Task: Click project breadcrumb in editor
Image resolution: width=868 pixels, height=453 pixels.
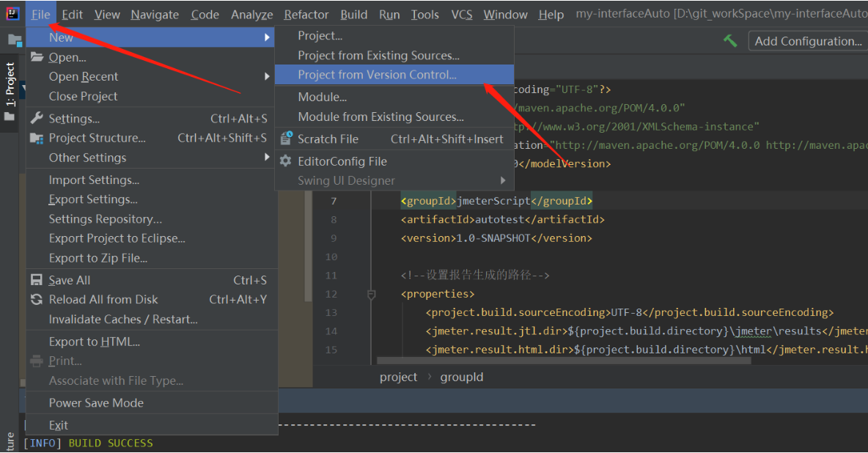Action: pos(398,377)
